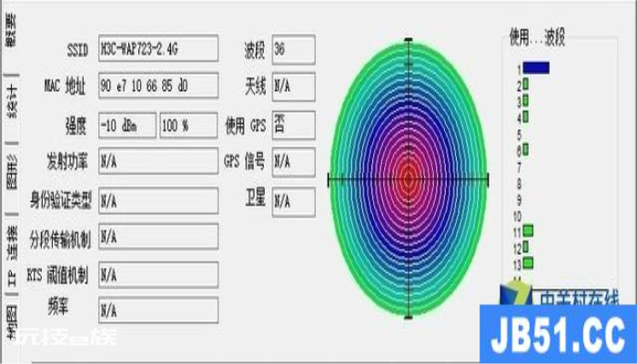Click the SSID label text
637x364 pixels.
[x=77, y=50]
